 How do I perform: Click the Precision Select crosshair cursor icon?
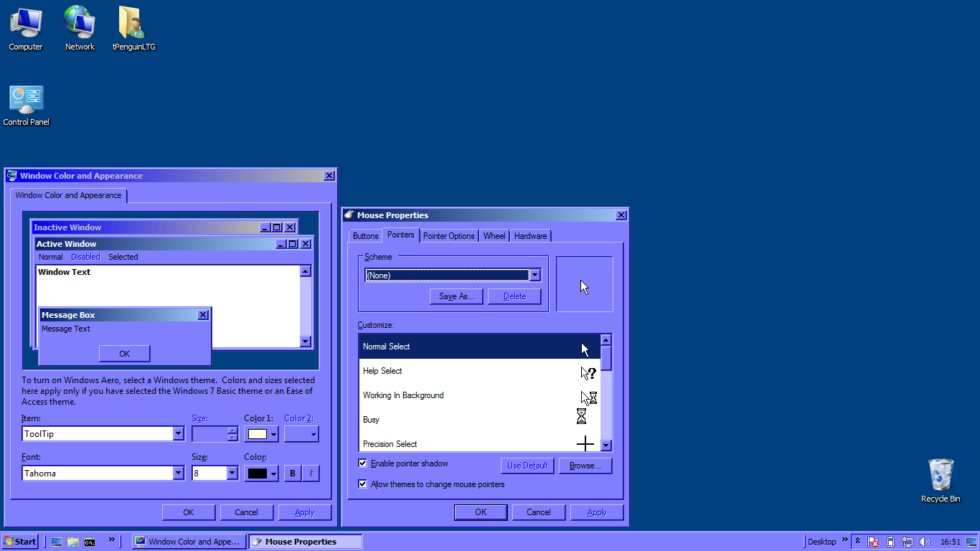point(585,443)
